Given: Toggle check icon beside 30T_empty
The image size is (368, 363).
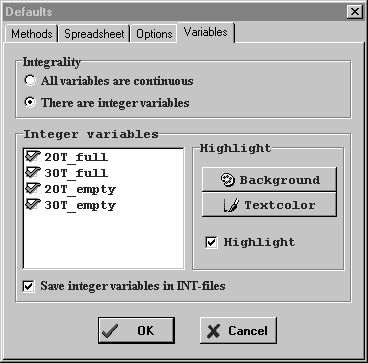Looking at the screenshot, I should click(x=33, y=204).
